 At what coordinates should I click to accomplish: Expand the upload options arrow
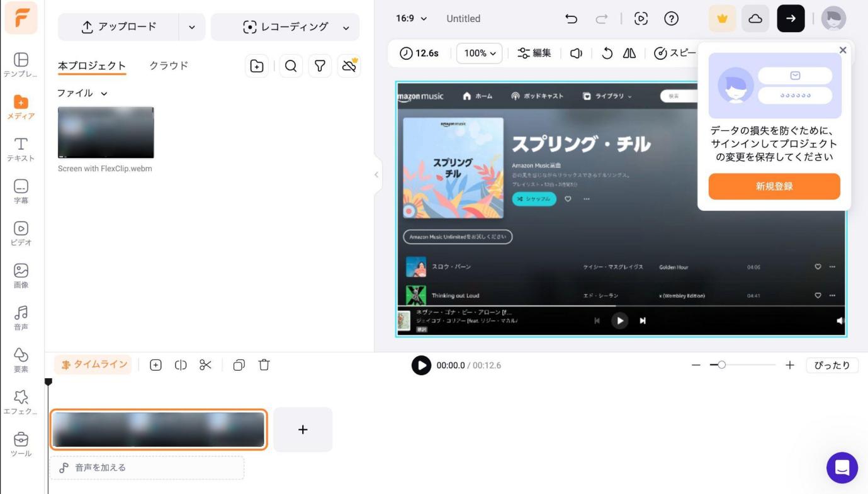[x=192, y=27]
